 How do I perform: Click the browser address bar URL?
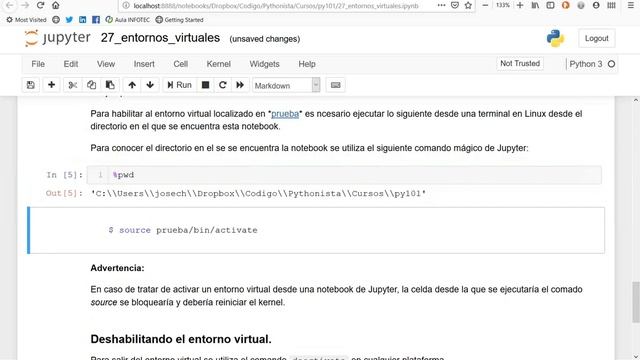276,6
